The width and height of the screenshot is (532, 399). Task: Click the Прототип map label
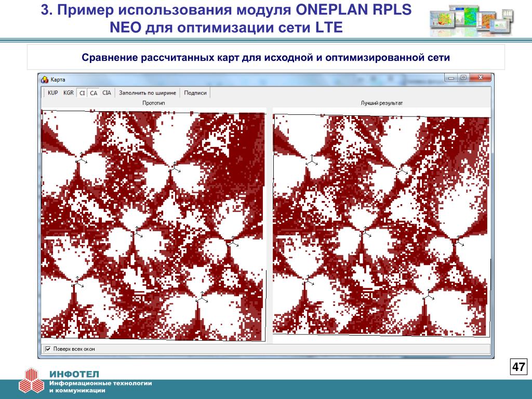tap(154, 103)
